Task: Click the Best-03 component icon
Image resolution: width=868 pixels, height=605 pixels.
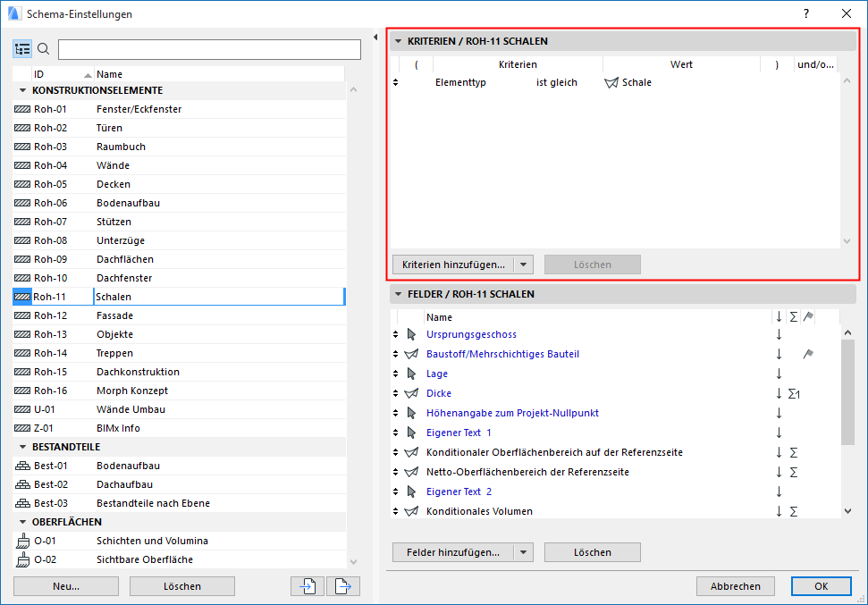Action: click(x=22, y=503)
